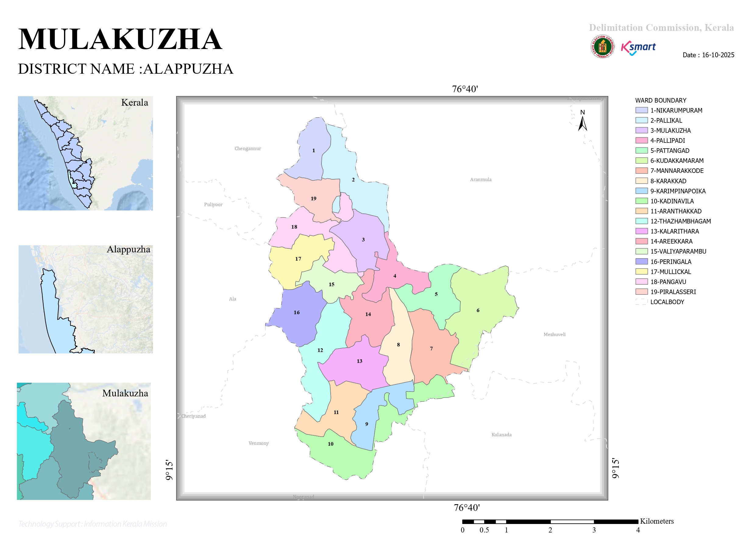Click ward number 6 on the map
The height and width of the screenshot is (534, 756).
click(478, 310)
